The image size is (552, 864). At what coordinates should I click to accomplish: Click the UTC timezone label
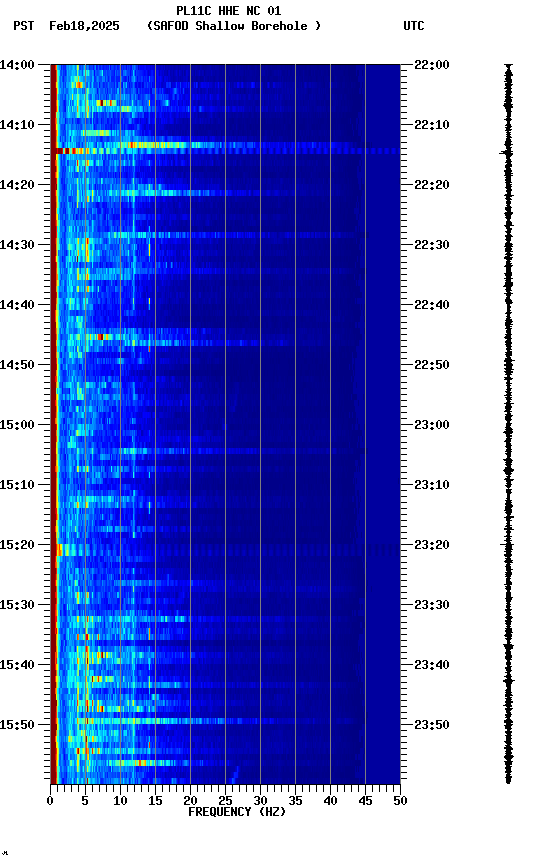click(414, 26)
